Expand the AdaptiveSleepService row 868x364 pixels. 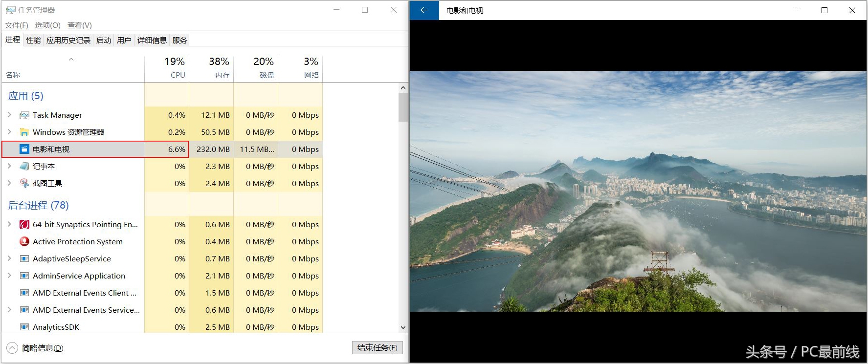[x=9, y=258]
